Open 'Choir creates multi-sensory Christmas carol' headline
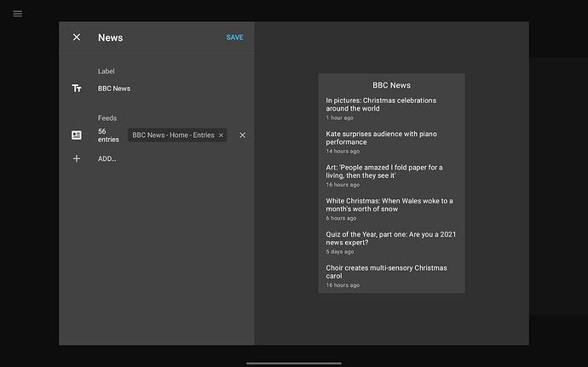 pyautogui.click(x=386, y=272)
